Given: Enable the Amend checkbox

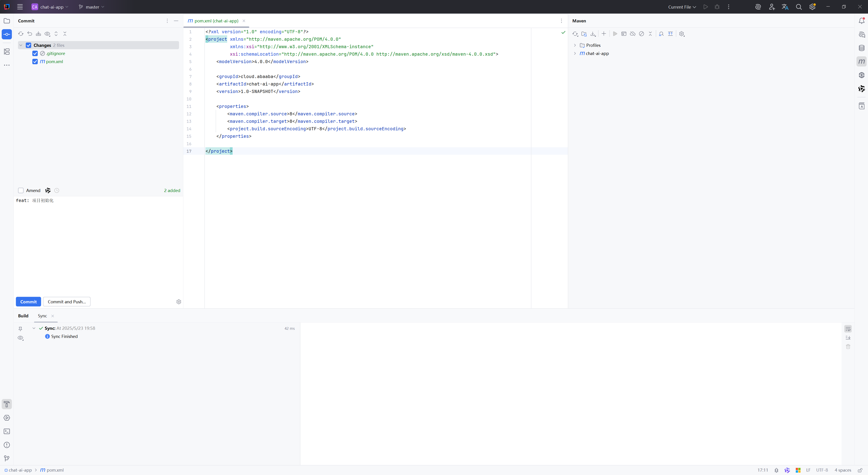Looking at the screenshot, I should [21, 190].
